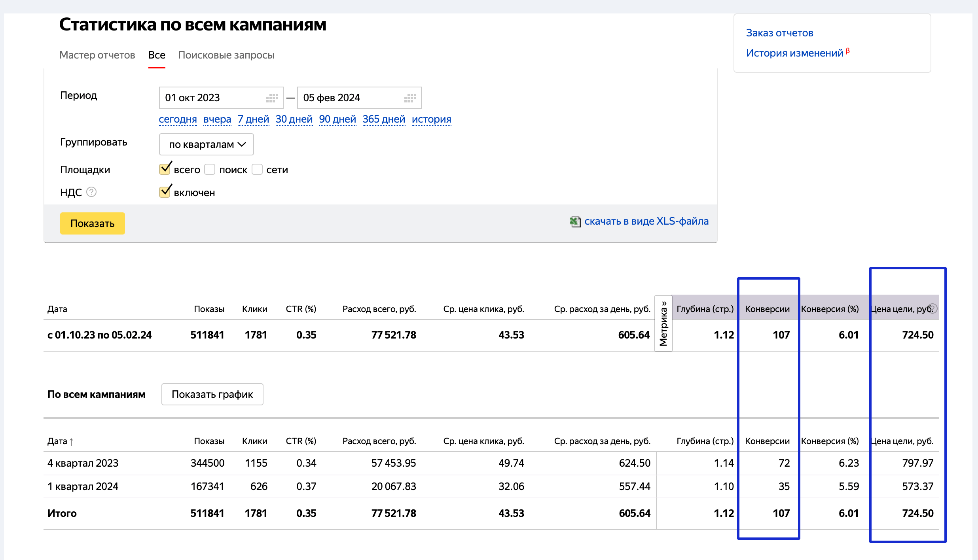The height and width of the screenshot is (560, 978).
Task: Collapse the Метрика » column panel
Action: [663, 323]
